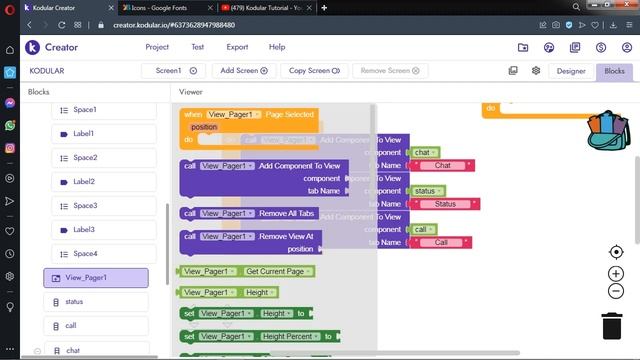Open WhatsApp in the Opera sidebar

[10, 125]
